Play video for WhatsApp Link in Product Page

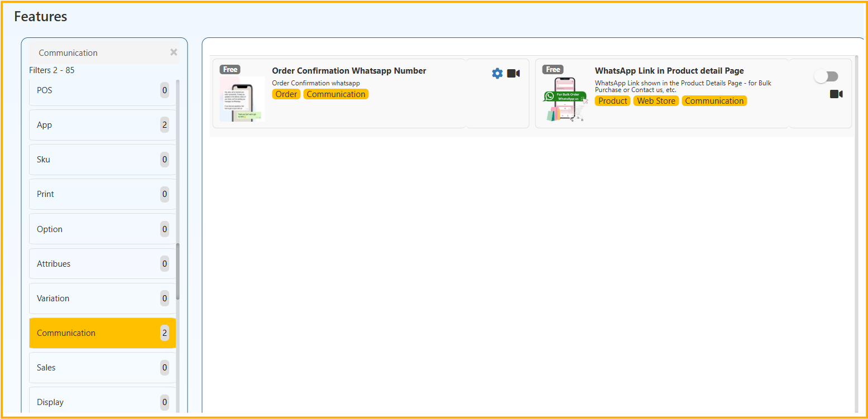tap(836, 94)
